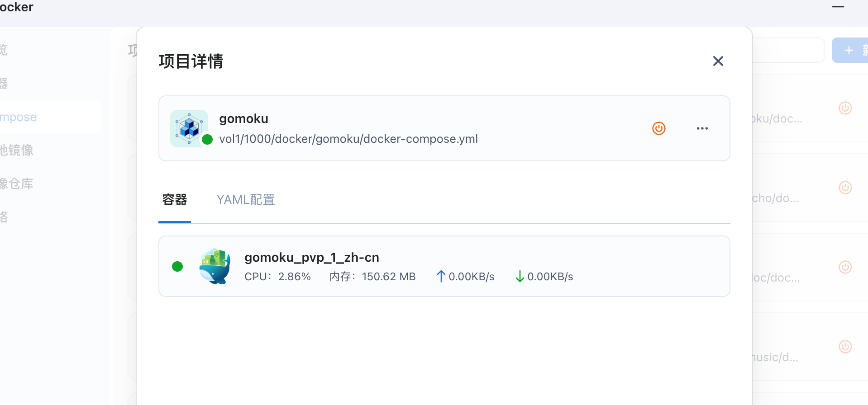The height and width of the screenshot is (405, 868).
Task: Select the 容器 tab
Action: tap(175, 200)
